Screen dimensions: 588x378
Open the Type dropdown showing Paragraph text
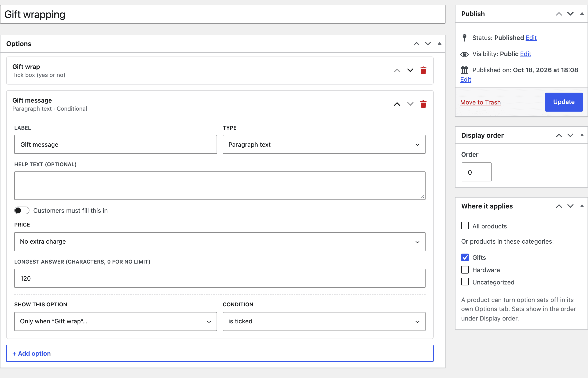(324, 144)
